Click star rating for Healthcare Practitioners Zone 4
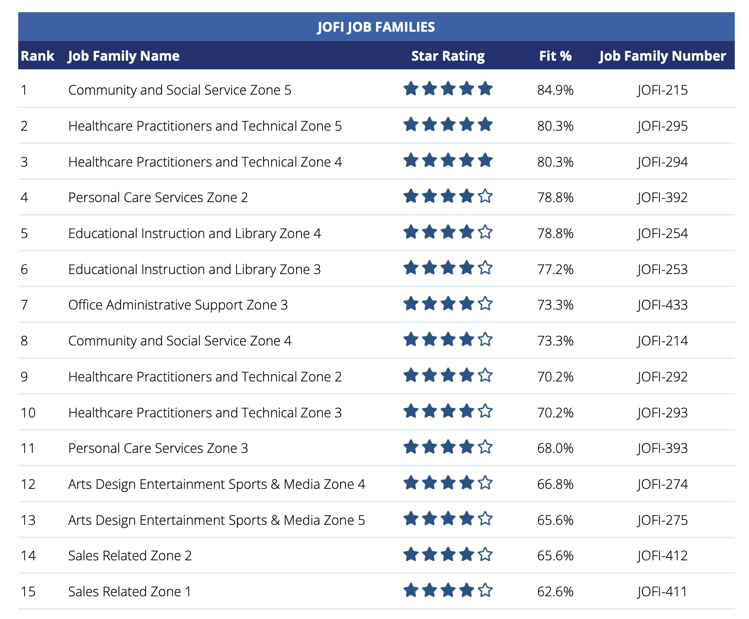 tap(448, 162)
